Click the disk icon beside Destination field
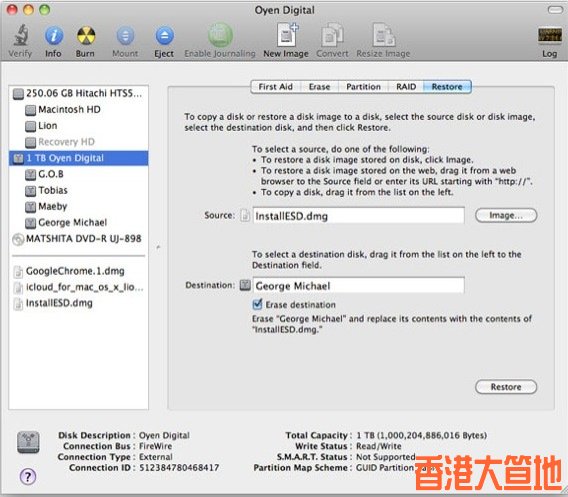The width and height of the screenshot is (568, 497). [245, 285]
